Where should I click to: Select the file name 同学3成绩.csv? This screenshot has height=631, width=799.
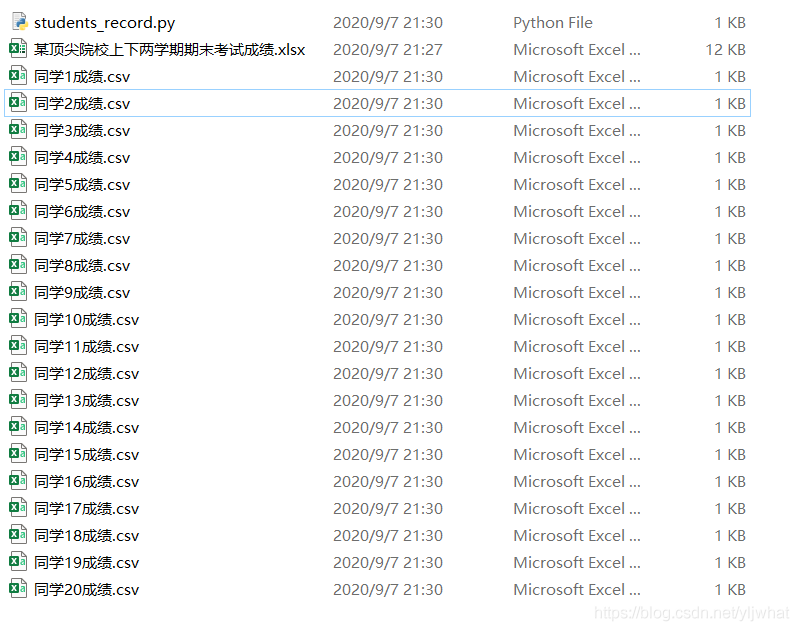coord(82,131)
